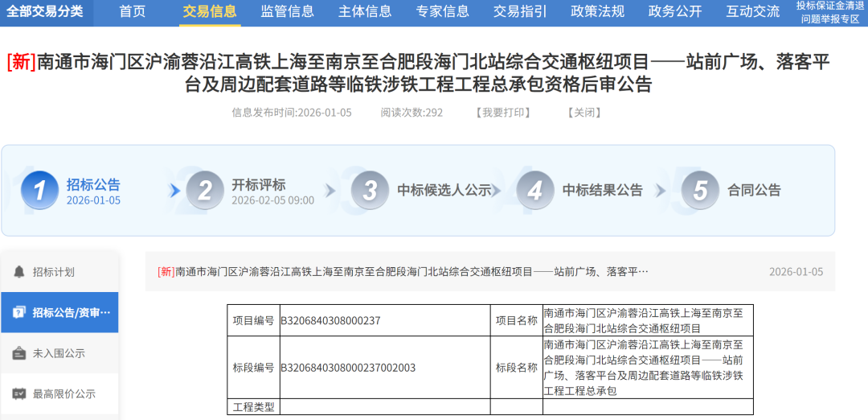868x420 pixels.
Task: Click the 标段名称 table label
Action: pyautogui.click(x=517, y=368)
